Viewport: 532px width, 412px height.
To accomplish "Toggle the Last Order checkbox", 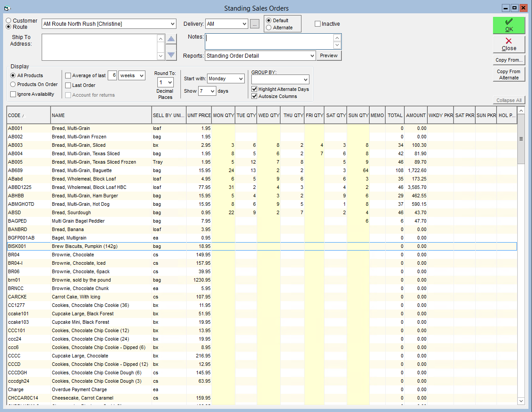I will (x=68, y=85).
